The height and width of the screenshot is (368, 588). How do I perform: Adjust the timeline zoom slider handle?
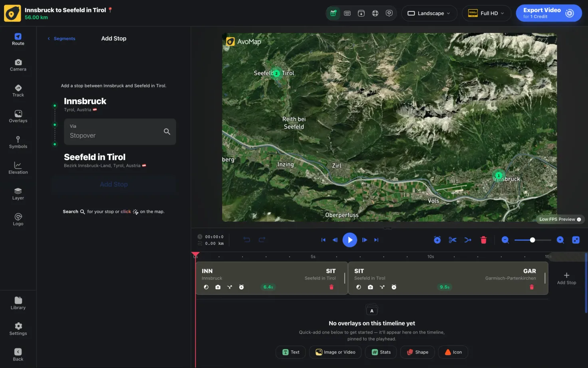pyautogui.click(x=532, y=240)
